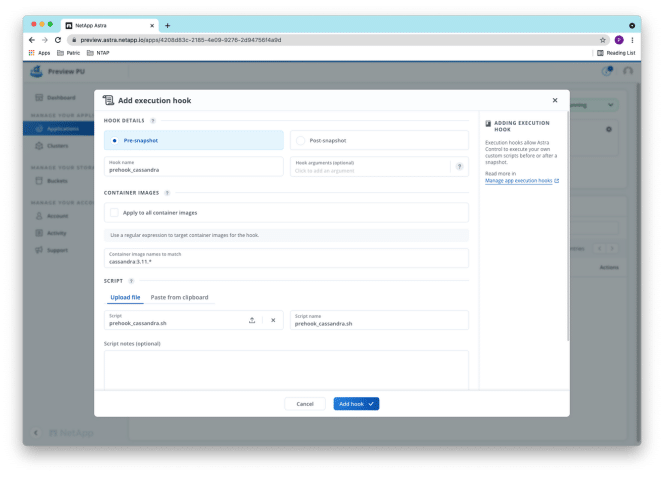The width and height of the screenshot is (665, 477).
Task: Click the script upload icon
Action: [x=252, y=320]
